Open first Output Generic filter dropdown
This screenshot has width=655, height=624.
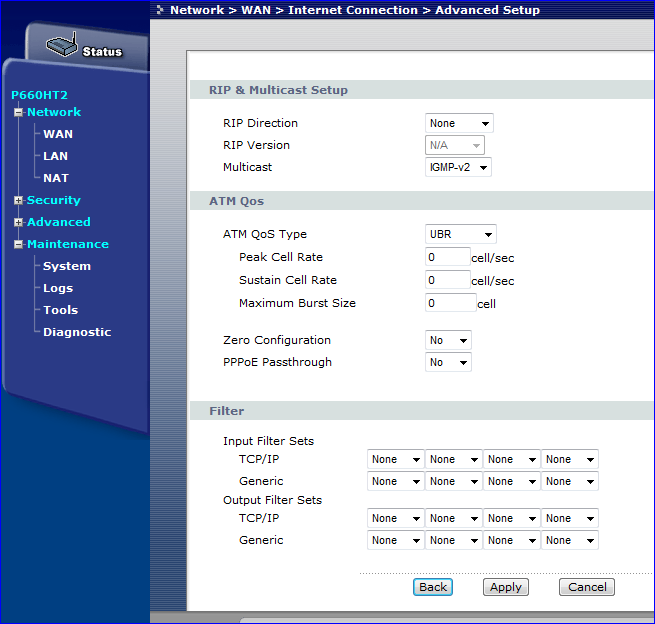[x=396, y=540]
